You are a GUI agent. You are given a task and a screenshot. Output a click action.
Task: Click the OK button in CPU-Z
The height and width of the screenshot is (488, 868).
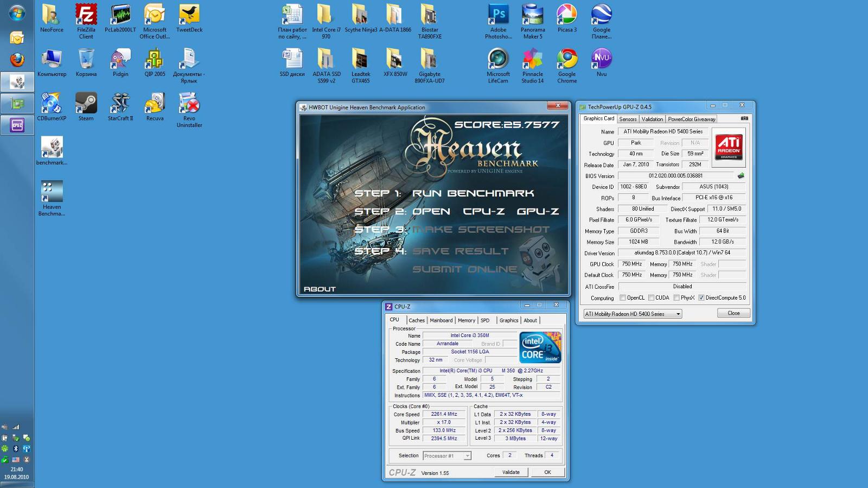coord(547,472)
